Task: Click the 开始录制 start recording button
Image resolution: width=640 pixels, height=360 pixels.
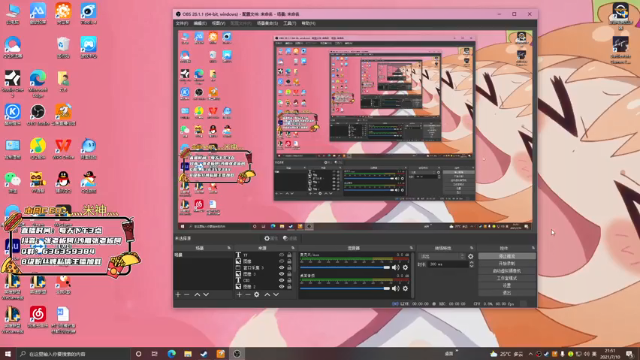Action: tap(507, 263)
